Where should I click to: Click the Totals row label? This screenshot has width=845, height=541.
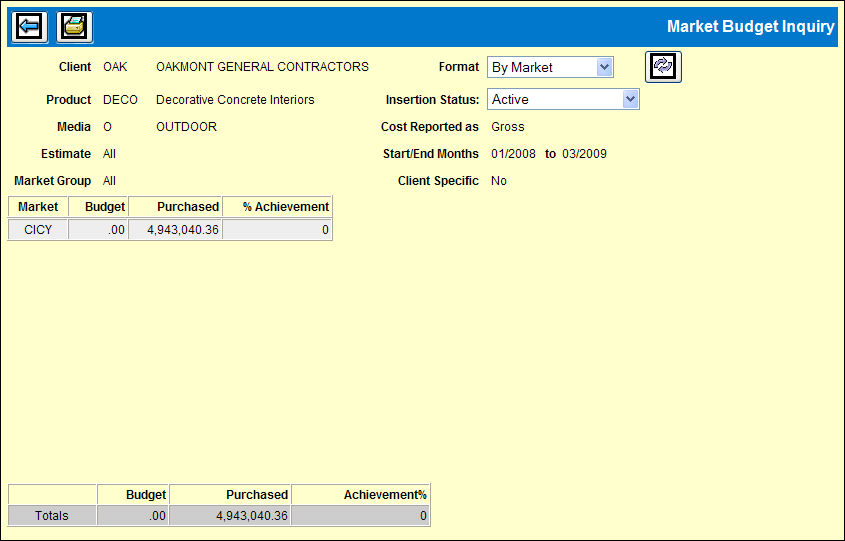(52, 516)
